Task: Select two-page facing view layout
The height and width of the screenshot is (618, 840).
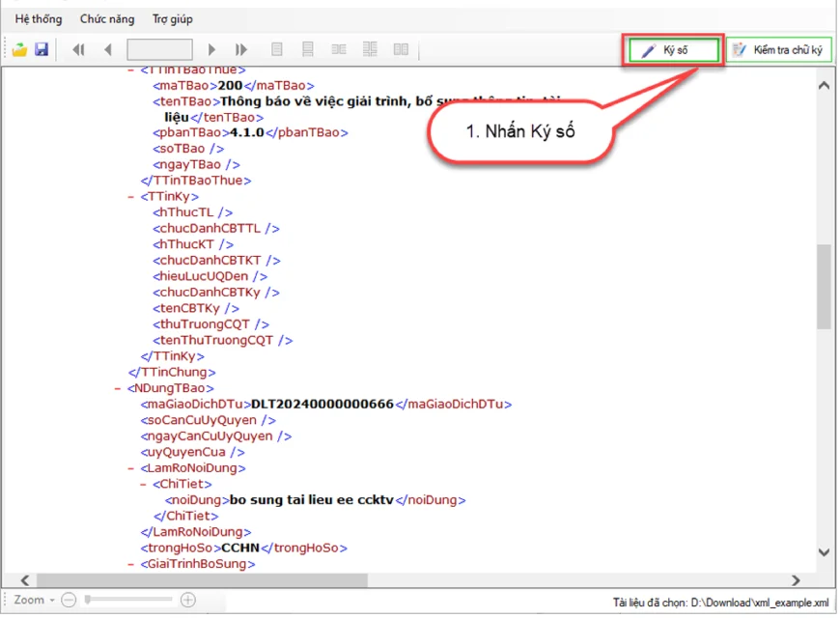Action: 339,50
